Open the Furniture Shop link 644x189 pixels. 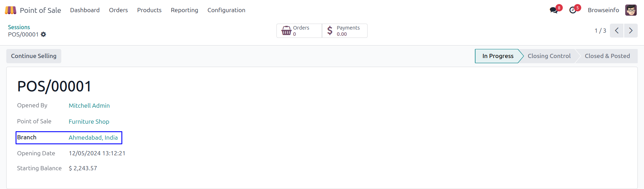pyautogui.click(x=89, y=122)
